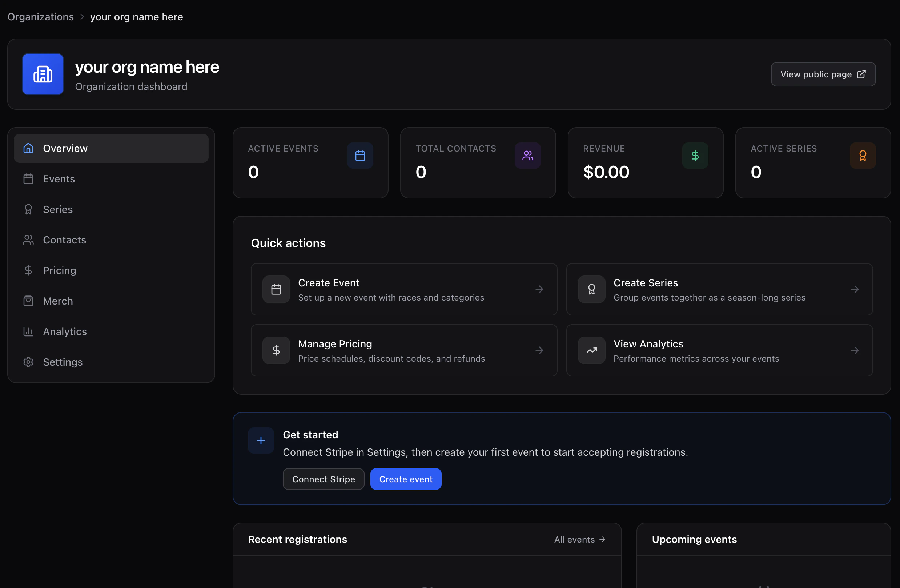Click the arrow next to All events
900x588 pixels.
[602, 539]
